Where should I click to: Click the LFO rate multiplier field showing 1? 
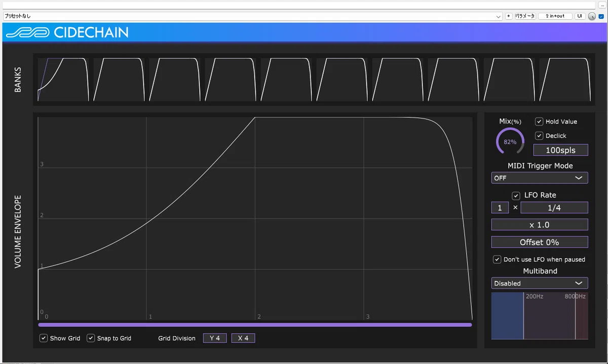(500, 208)
